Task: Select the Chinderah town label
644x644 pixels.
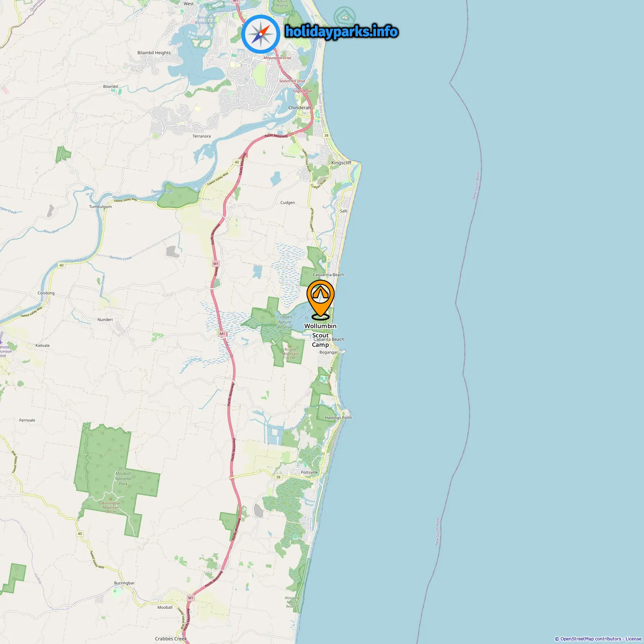Action: coord(299,108)
